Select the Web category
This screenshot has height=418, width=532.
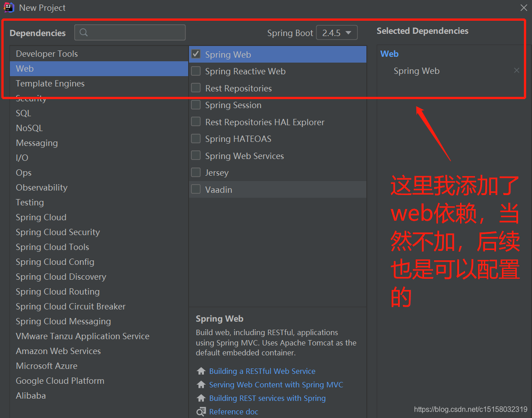pyautogui.click(x=99, y=68)
